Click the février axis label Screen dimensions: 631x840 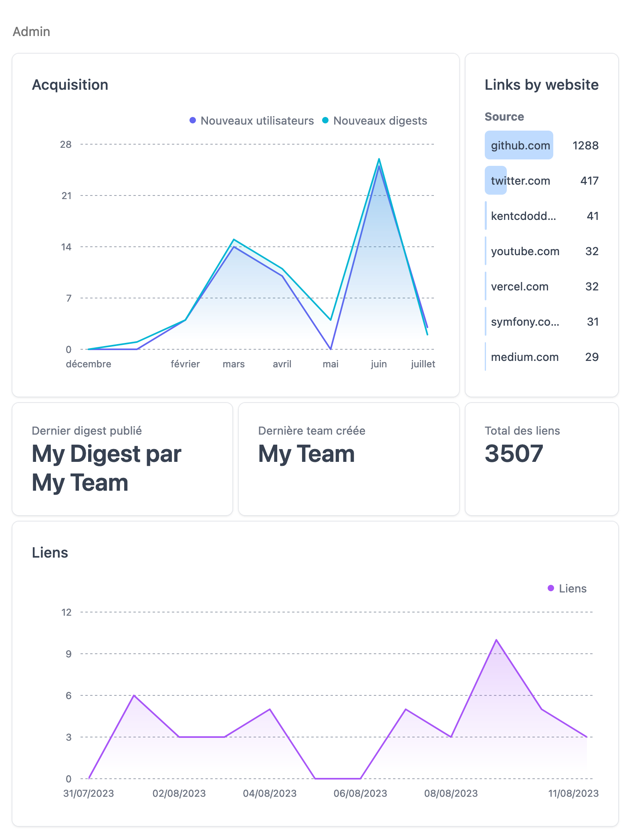coord(185,364)
